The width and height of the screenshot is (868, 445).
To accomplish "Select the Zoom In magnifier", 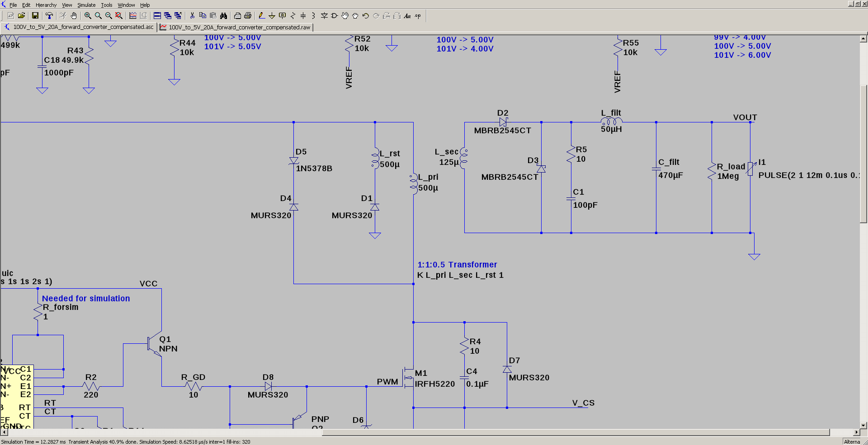I will coord(88,16).
